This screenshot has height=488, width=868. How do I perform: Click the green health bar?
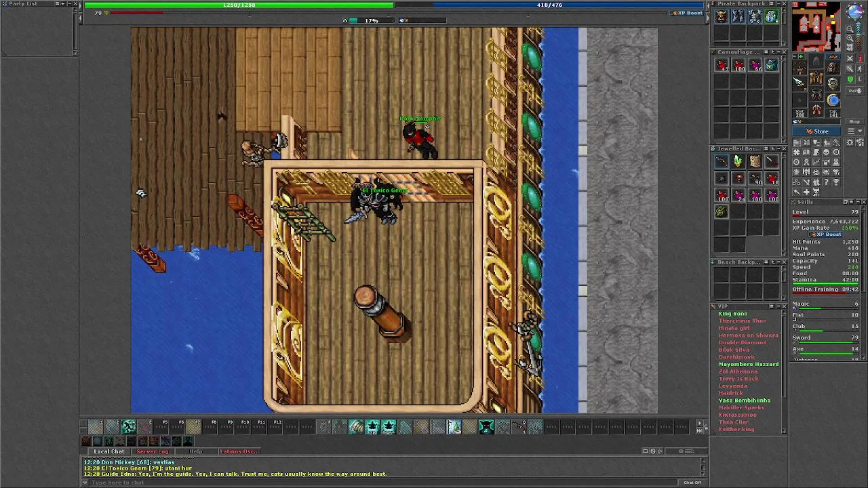[239, 5]
